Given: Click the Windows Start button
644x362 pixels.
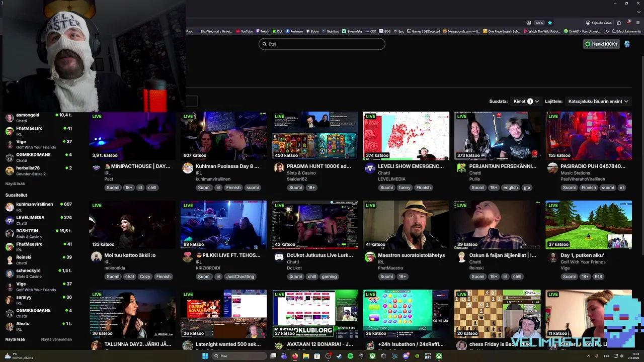Looking at the screenshot, I should pyautogui.click(x=205, y=356).
